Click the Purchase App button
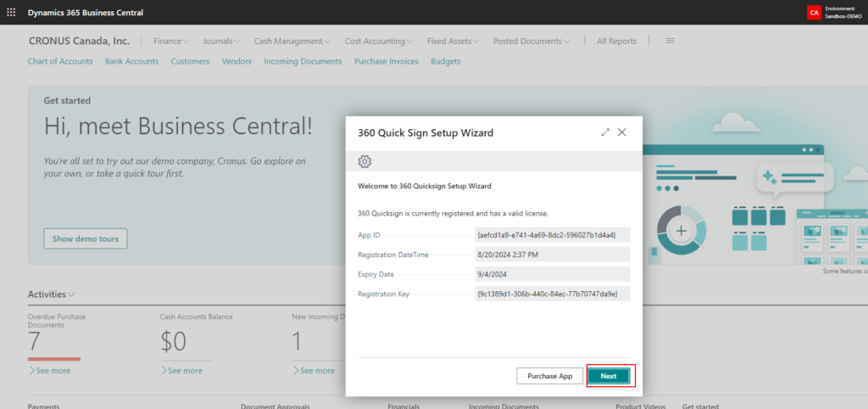 (549, 376)
